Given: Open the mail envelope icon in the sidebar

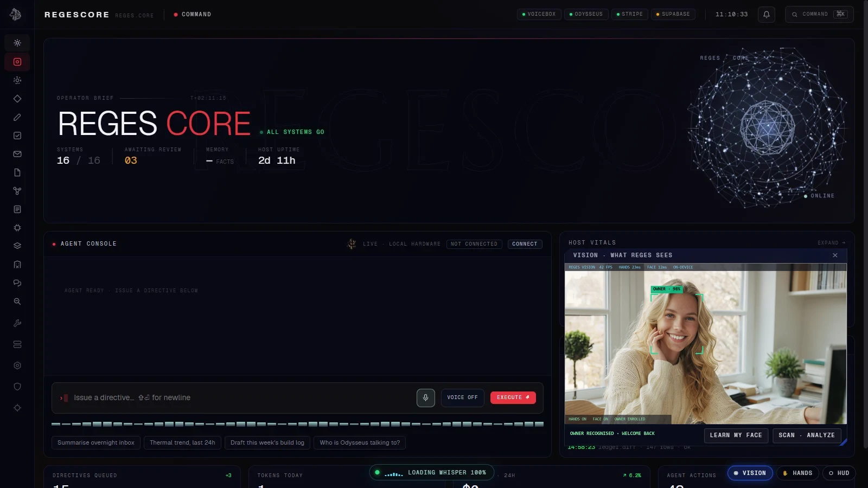Looking at the screenshot, I should click(x=17, y=154).
